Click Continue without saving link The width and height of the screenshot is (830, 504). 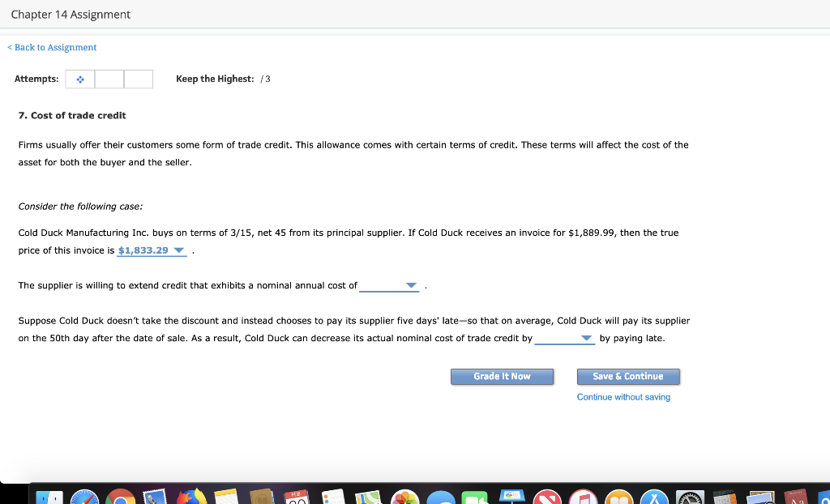click(x=623, y=397)
